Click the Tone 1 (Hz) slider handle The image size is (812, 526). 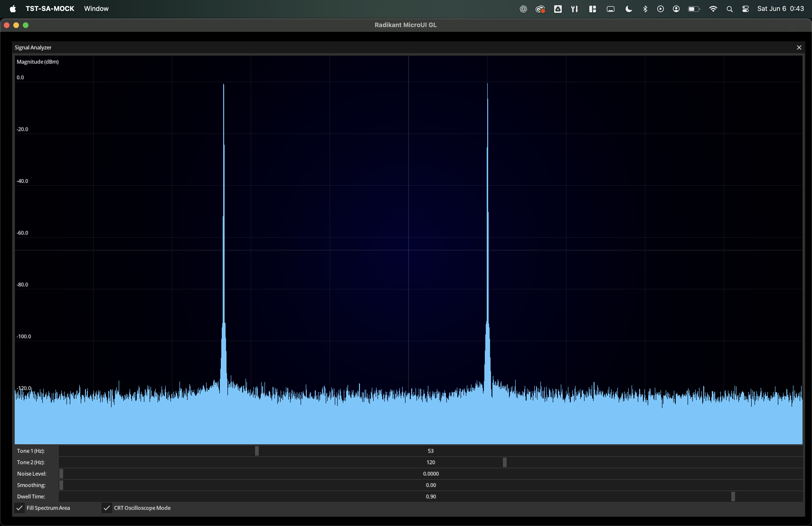pyautogui.click(x=257, y=451)
